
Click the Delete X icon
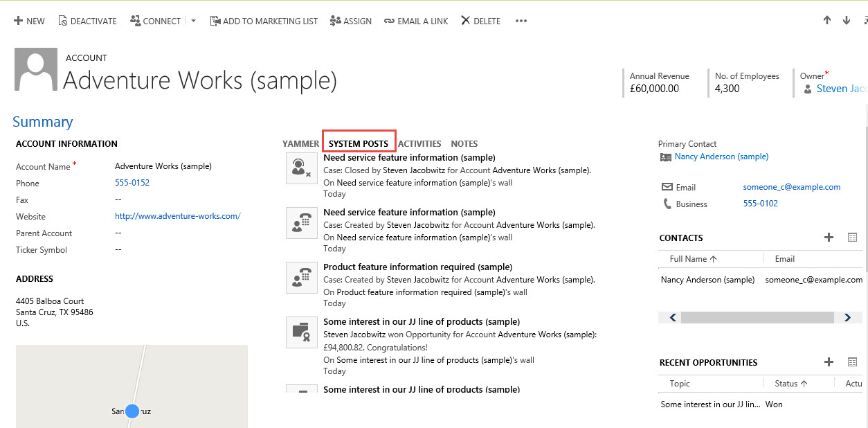click(x=465, y=21)
